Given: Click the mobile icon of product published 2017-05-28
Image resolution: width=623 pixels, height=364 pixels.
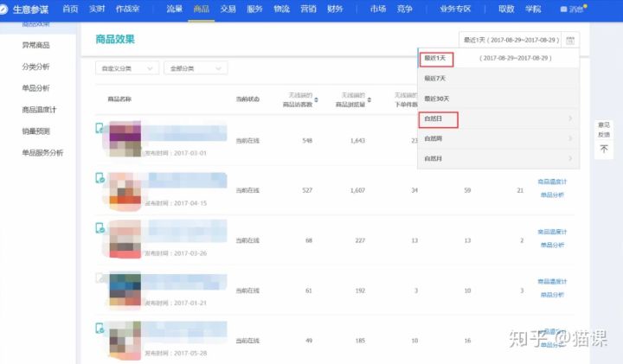Looking at the screenshot, I should (x=100, y=329).
